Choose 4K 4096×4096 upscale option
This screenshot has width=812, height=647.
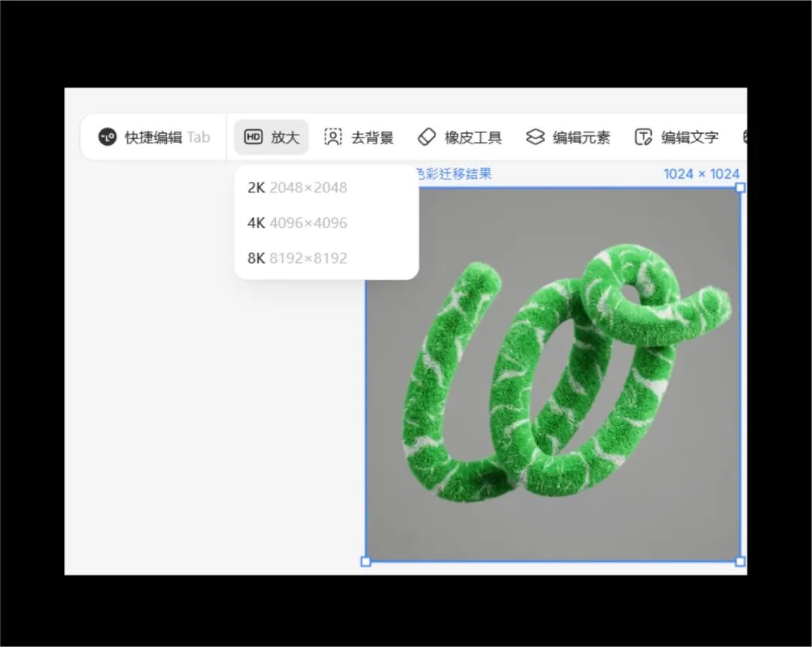point(298,222)
